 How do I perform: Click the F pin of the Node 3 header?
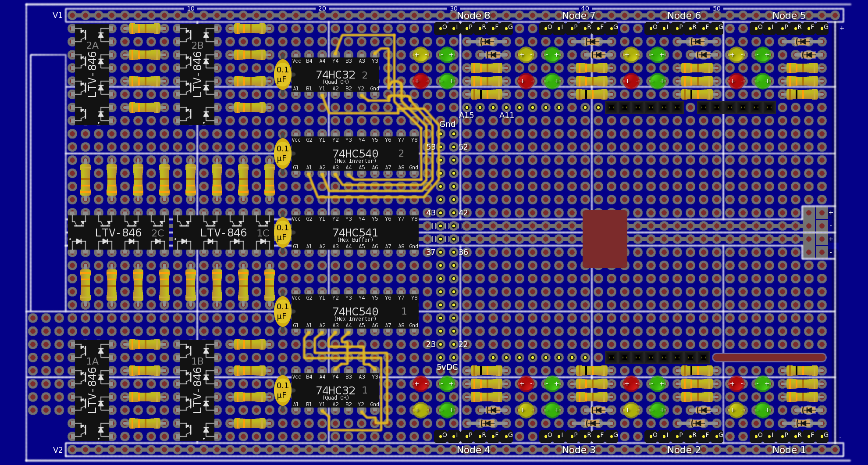coord(599,436)
